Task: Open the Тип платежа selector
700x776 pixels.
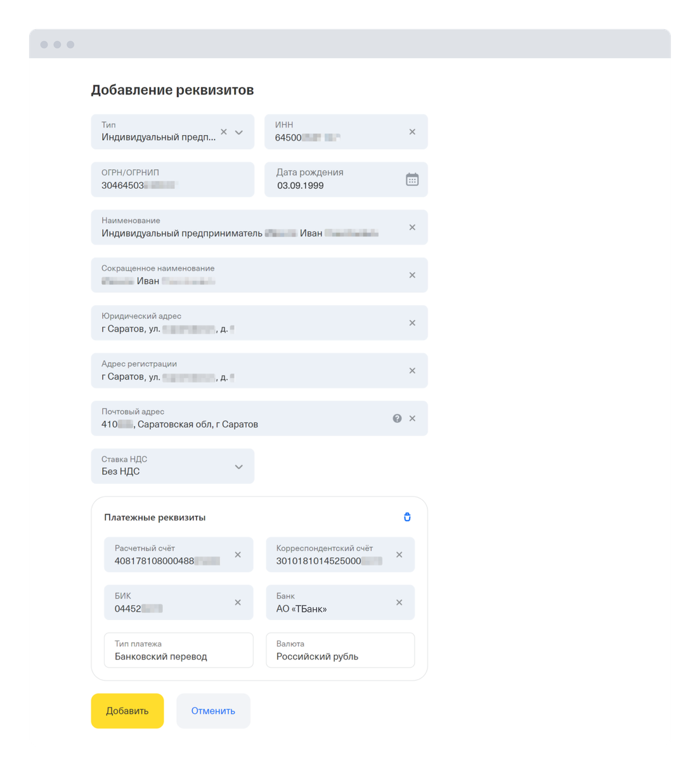Action: 179,650
